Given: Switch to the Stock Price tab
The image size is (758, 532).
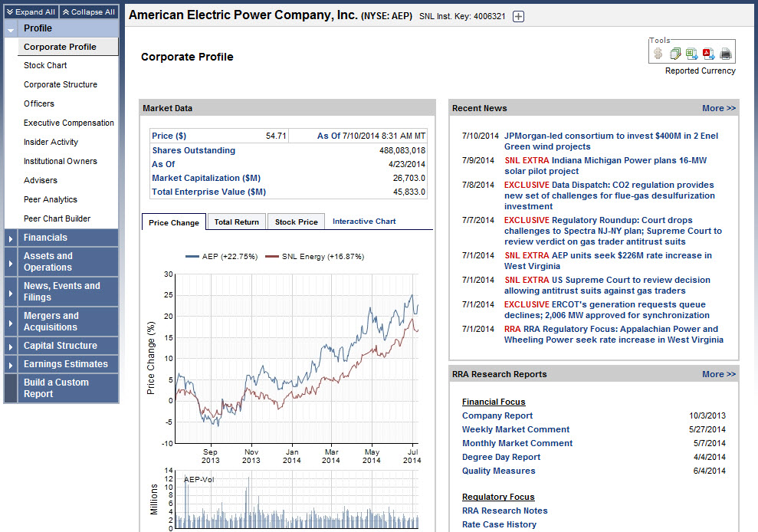Looking at the screenshot, I should point(296,222).
